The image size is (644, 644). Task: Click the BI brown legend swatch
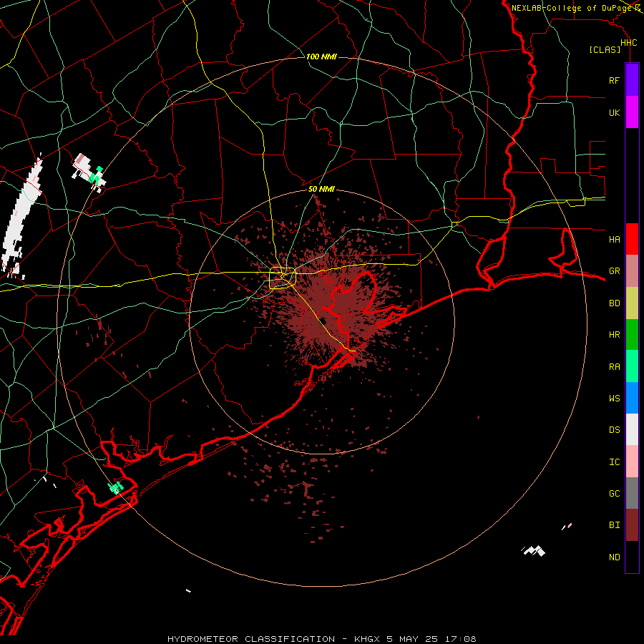click(632, 525)
